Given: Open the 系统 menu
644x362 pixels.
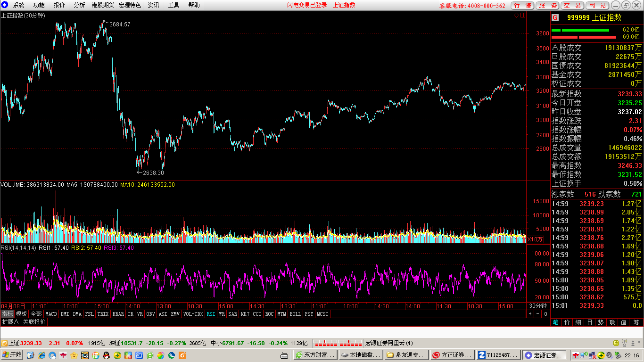Looking at the screenshot, I should click(19, 5).
